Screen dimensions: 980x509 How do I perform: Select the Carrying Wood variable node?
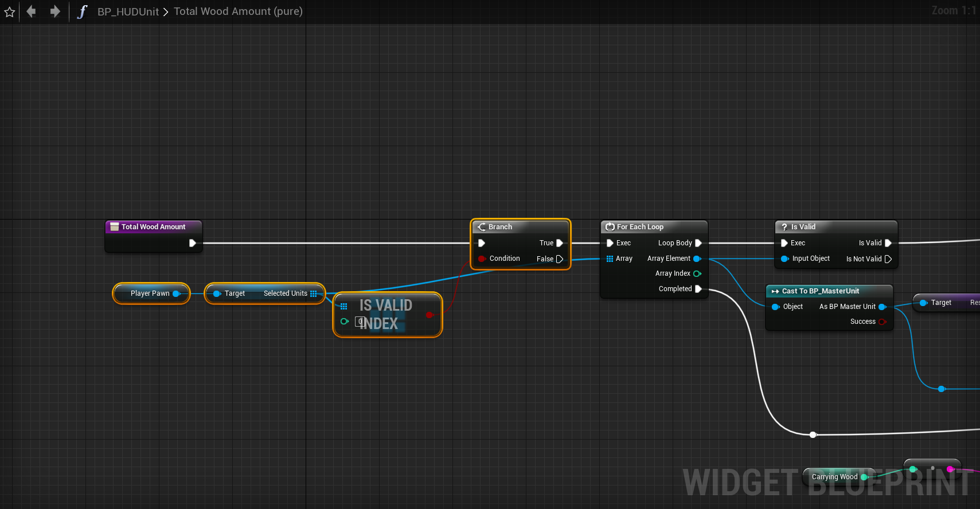[x=838, y=477]
